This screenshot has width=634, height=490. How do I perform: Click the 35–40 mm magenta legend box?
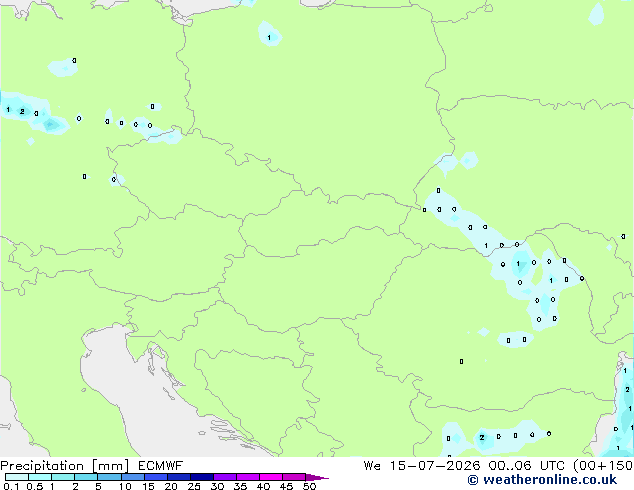click(247, 477)
